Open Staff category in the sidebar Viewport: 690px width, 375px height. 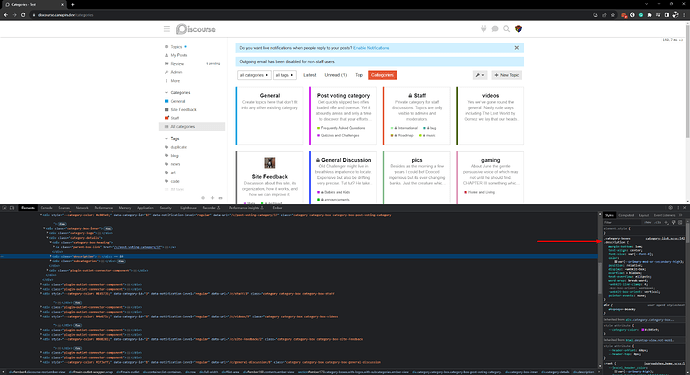pos(175,118)
